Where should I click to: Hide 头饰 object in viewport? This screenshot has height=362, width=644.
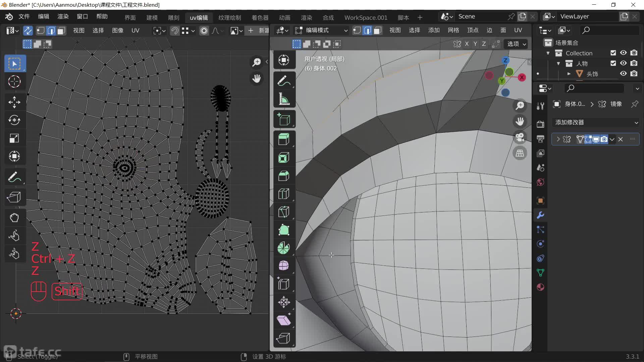[x=624, y=73]
